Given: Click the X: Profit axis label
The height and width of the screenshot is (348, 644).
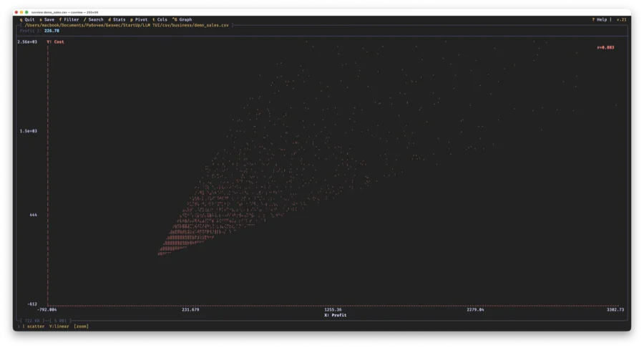Looking at the screenshot, I should coord(335,315).
